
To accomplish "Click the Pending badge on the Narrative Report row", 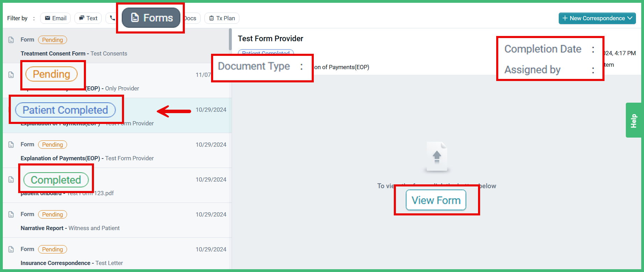I will [x=52, y=214].
